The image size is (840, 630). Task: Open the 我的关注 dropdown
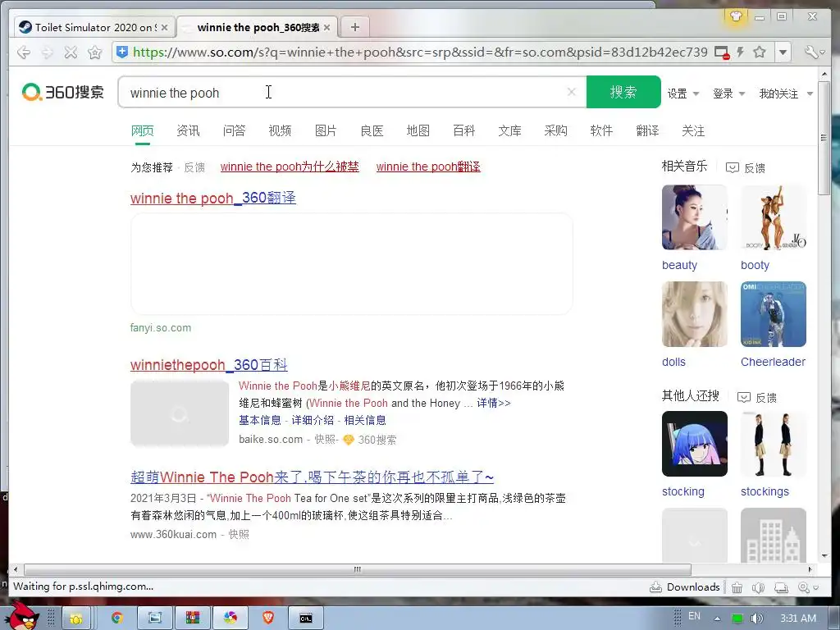click(786, 94)
